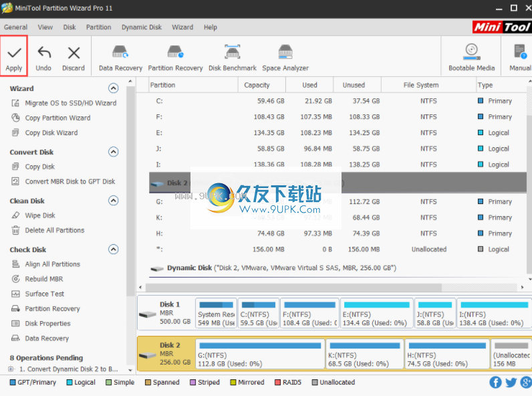Choose Wipe Disk in the sidebar
The height and width of the screenshot is (396, 532).
tap(33, 215)
